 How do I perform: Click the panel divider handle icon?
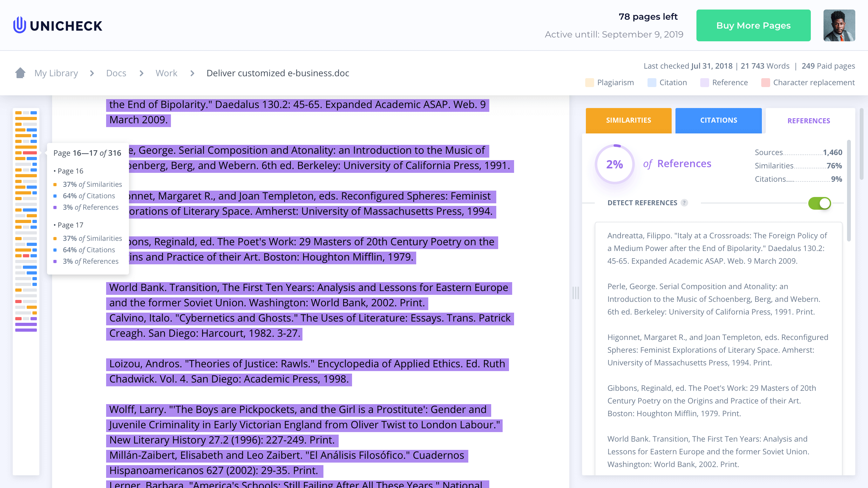tap(575, 293)
